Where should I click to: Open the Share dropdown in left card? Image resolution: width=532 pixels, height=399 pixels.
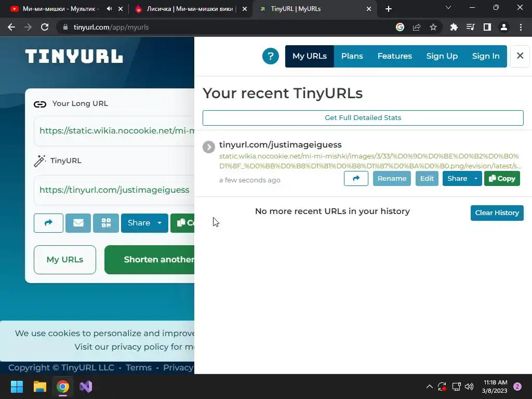144,223
